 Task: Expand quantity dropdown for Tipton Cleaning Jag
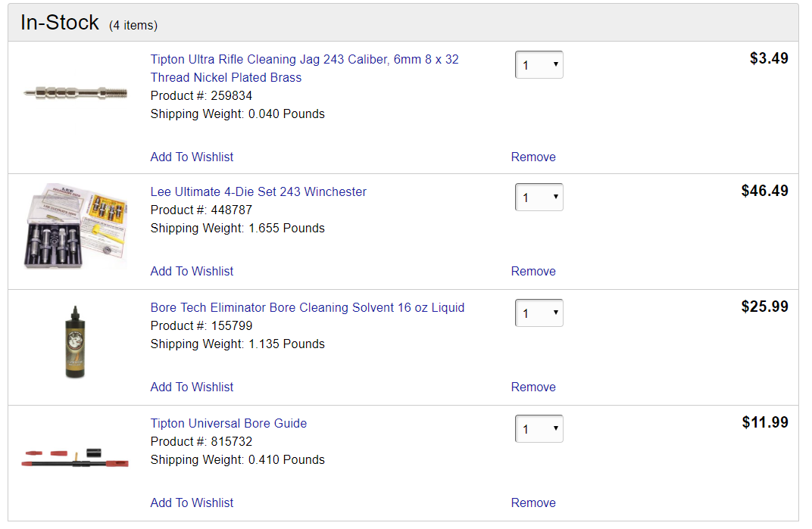[539, 64]
